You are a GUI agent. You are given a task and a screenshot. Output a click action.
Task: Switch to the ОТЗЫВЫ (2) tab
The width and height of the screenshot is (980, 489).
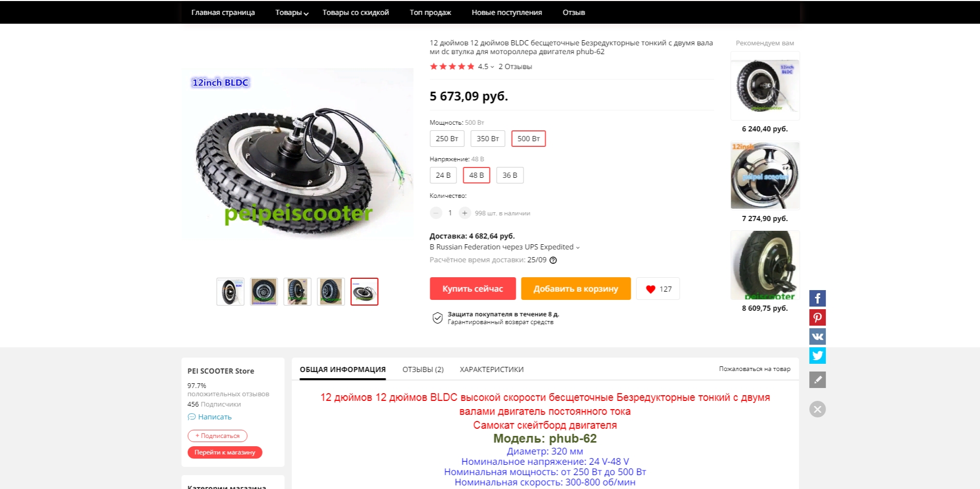coord(423,369)
